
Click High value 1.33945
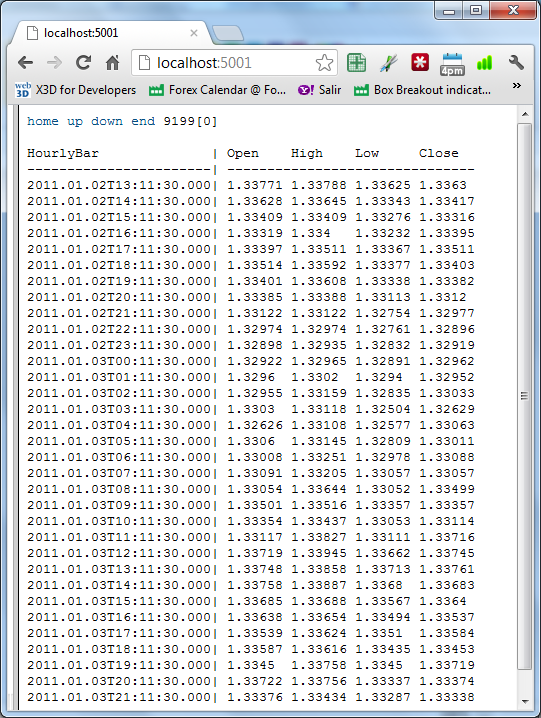tap(319, 553)
